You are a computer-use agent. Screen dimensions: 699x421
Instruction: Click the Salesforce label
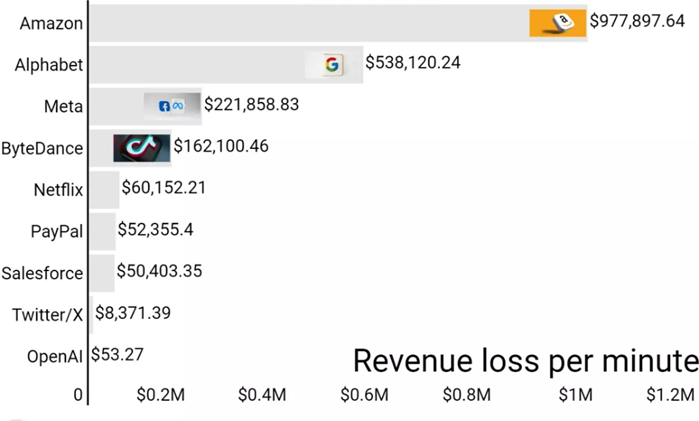click(43, 272)
